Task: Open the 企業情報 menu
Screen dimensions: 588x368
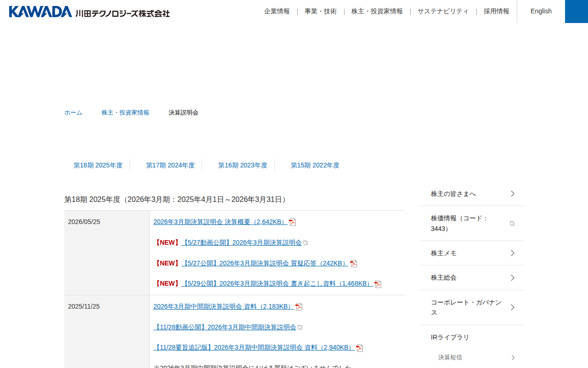Action: point(277,11)
